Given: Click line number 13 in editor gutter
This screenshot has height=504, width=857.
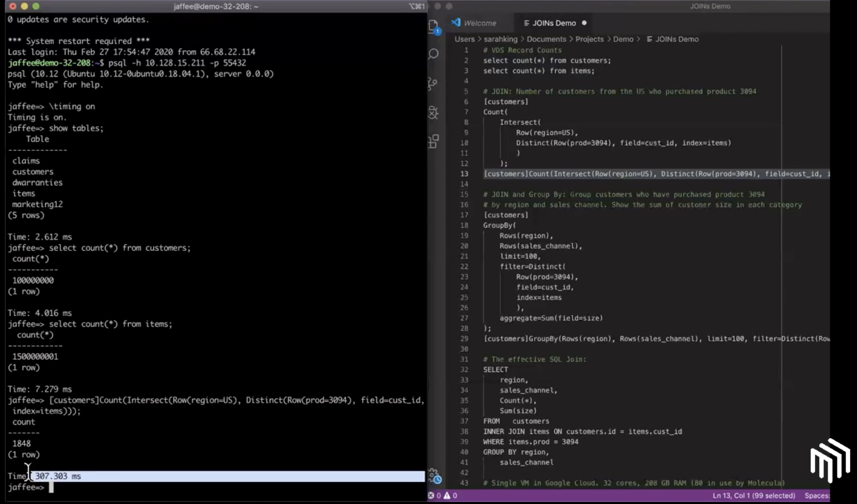Looking at the screenshot, I should pyautogui.click(x=464, y=174).
